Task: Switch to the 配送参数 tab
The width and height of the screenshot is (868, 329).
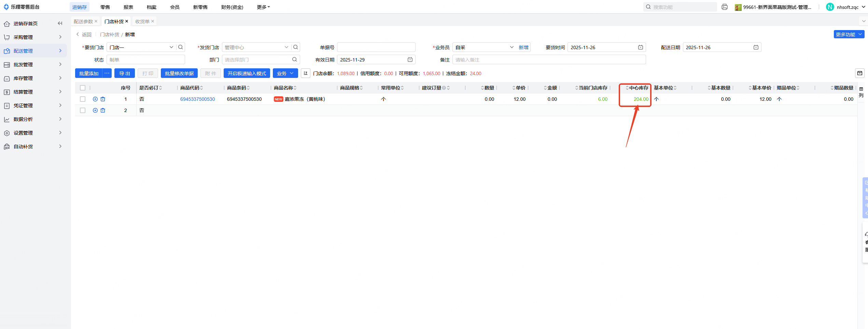Action: (x=83, y=21)
